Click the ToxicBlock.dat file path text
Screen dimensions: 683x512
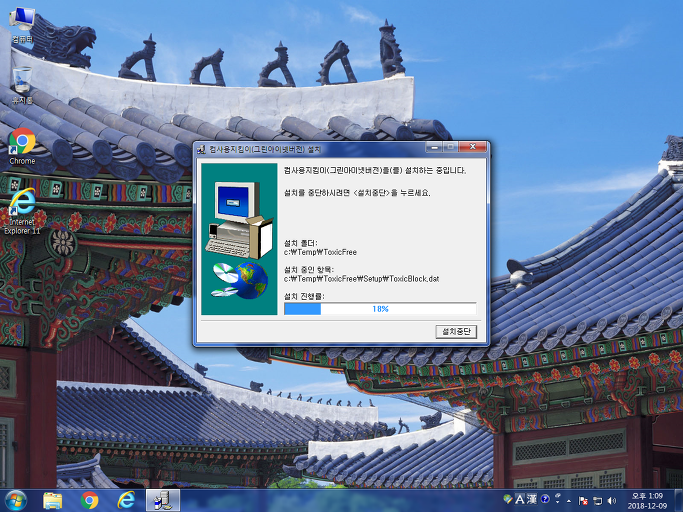tap(362, 278)
